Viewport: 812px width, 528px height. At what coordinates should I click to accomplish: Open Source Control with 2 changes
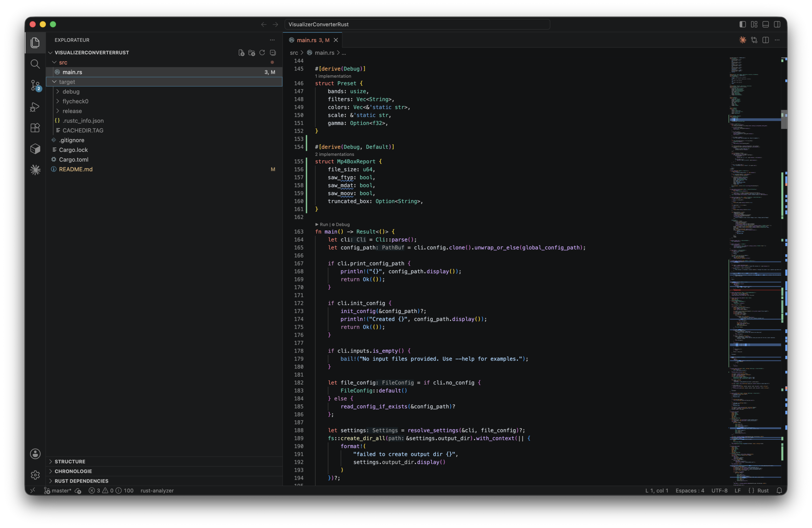point(35,85)
